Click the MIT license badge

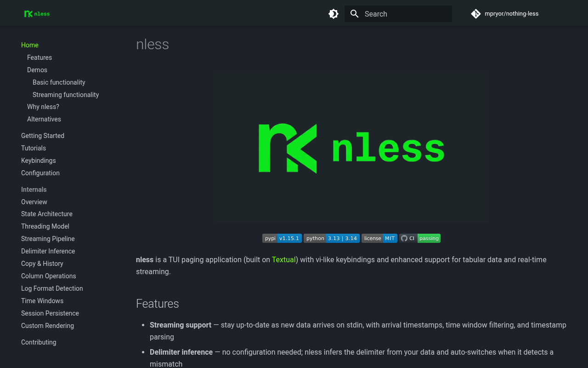coord(379,238)
